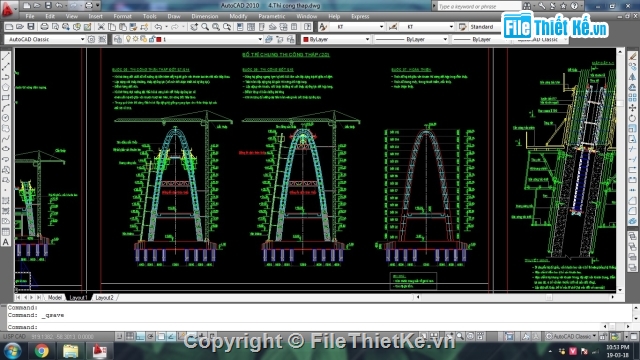
Task: Open the Layer Properties Manager icon
Action: (x=118, y=39)
